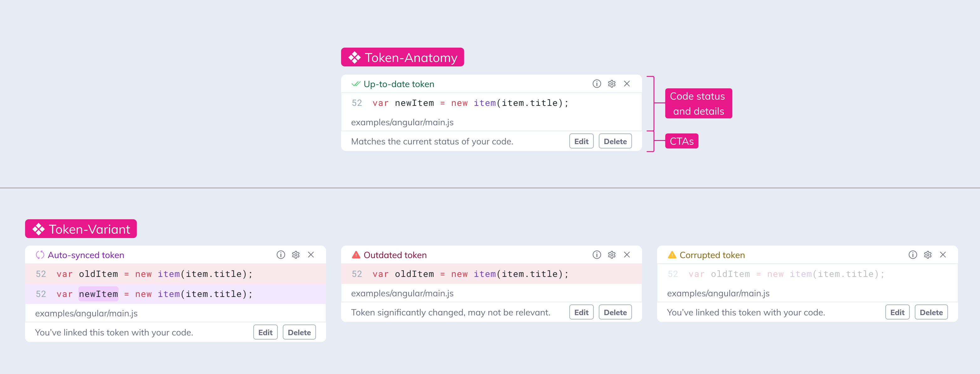
Task: Click info icon on Auto-synced token card
Action: click(x=280, y=255)
